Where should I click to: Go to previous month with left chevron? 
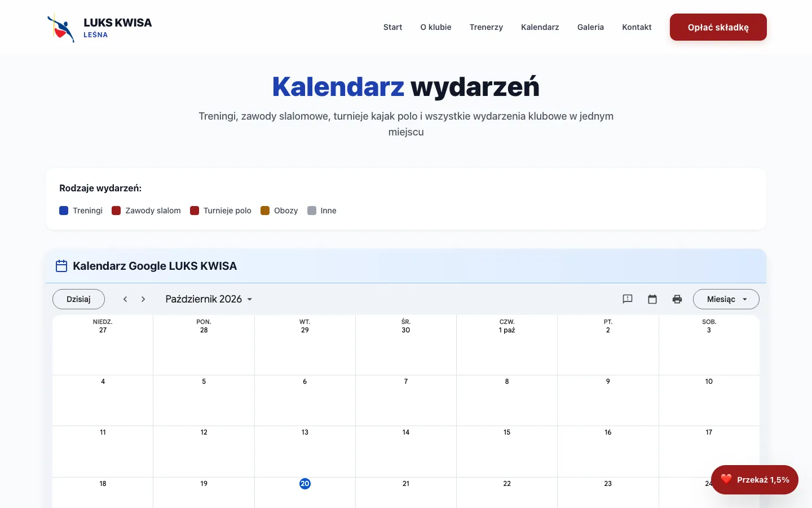[x=125, y=299]
